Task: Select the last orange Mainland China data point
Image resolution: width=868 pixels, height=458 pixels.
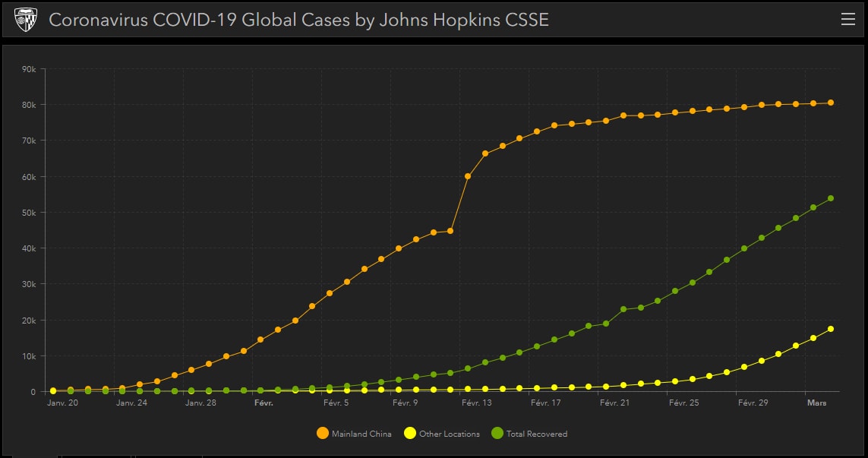Action: click(x=831, y=103)
